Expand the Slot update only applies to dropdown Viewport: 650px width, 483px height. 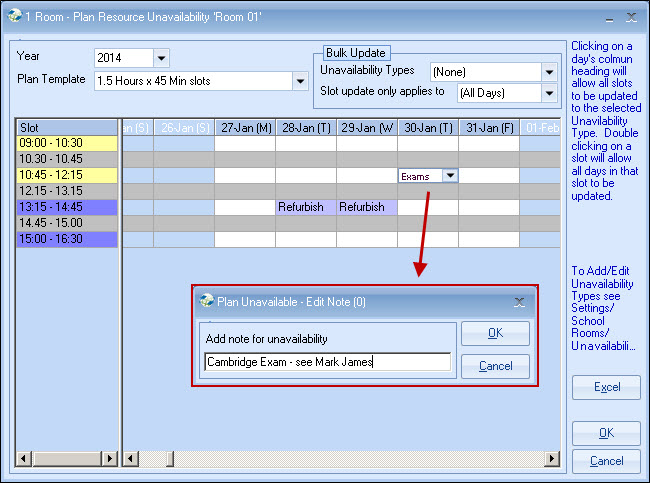pyautogui.click(x=548, y=94)
